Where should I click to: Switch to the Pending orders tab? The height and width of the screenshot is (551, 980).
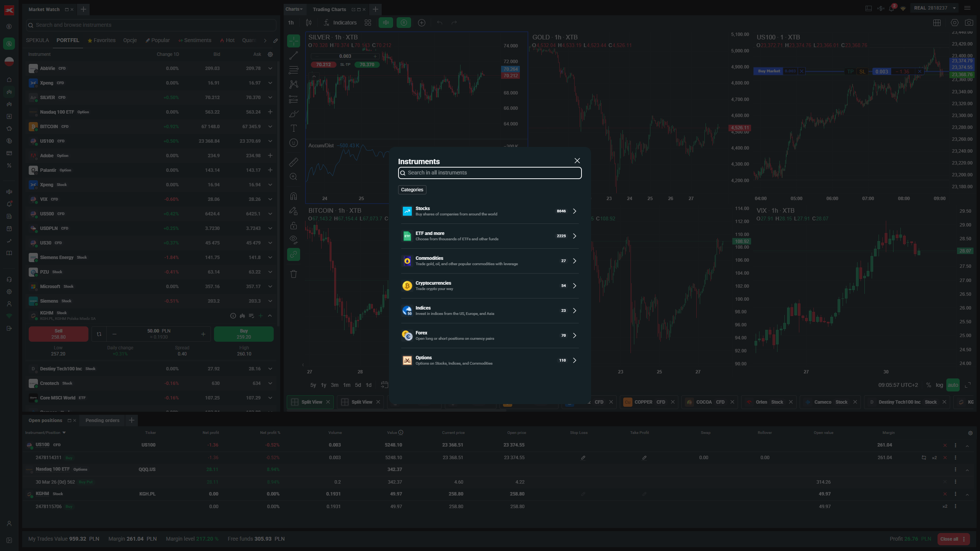pyautogui.click(x=102, y=420)
